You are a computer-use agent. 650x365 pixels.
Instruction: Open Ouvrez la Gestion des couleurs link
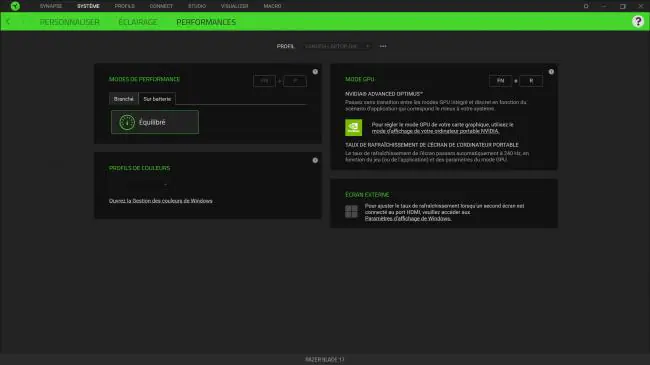point(160,201)
